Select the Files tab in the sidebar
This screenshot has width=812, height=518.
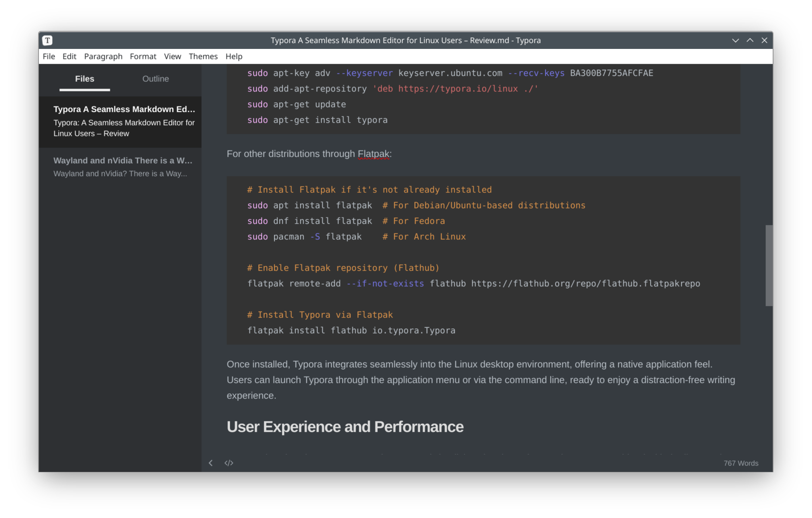coord(84,79)
